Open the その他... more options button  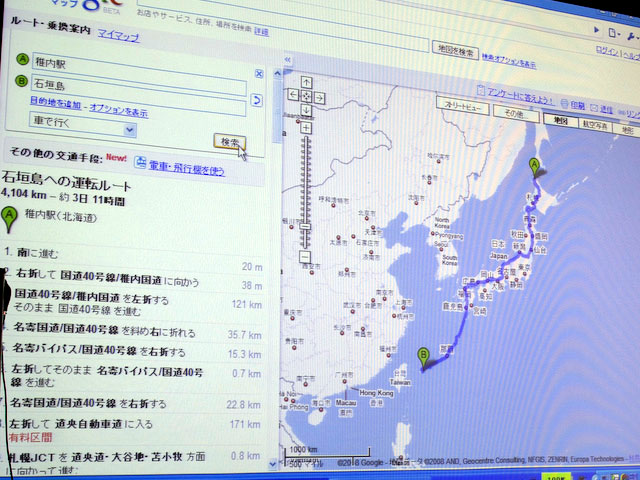point(516,113)
